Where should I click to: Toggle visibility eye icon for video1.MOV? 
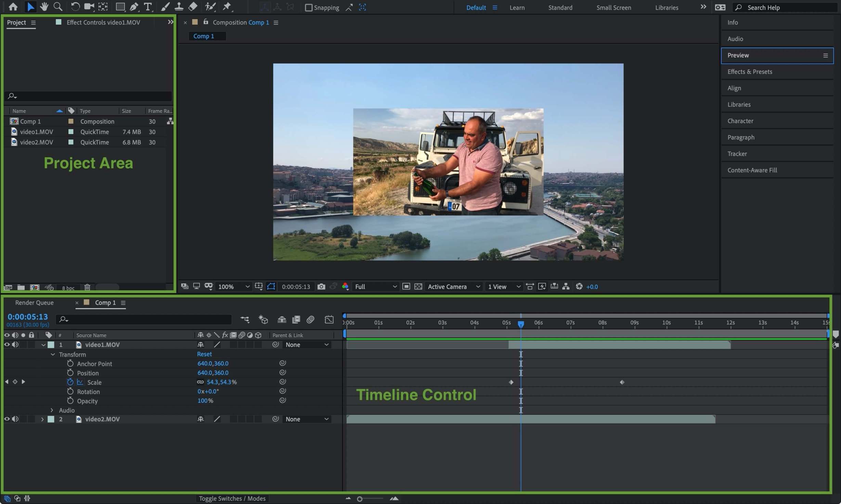[6, 344]
